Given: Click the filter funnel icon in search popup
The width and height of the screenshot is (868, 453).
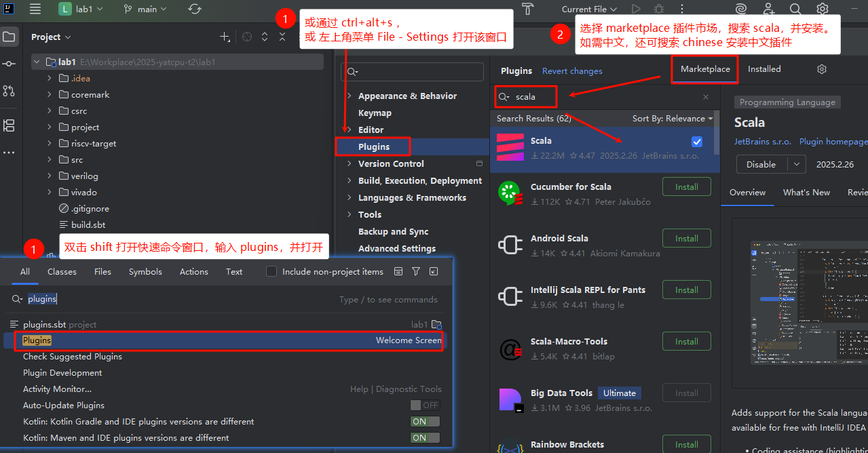Looking at the screenshot, I should pos(416,272).
